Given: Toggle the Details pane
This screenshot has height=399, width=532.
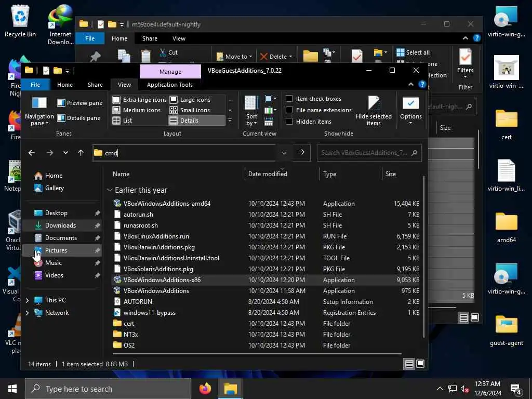Looking at the screenshot, I should point(79,118).
